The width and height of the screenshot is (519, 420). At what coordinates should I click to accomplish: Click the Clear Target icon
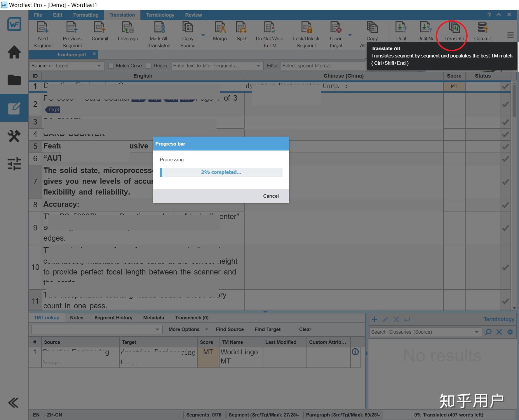(336, 27)
